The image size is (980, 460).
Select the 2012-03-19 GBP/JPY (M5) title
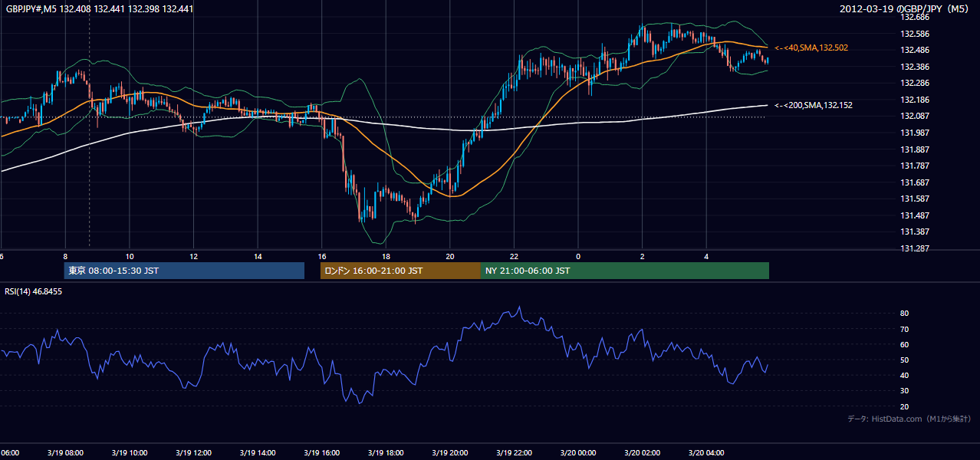click(x=905, y=9)
